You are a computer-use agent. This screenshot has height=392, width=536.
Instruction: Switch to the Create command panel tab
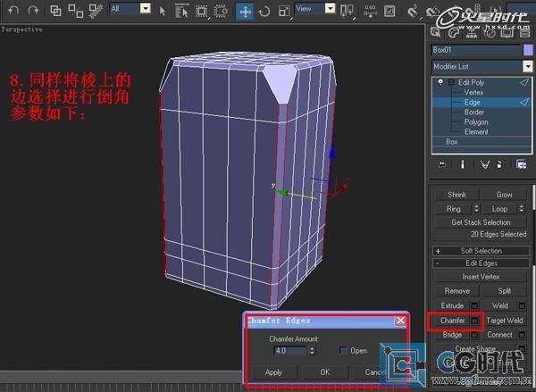[x=436, y=32]
